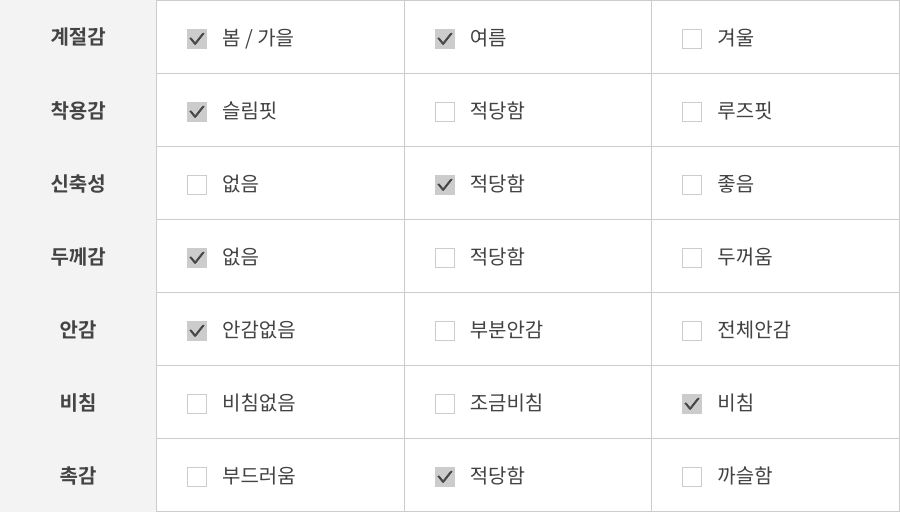Check 적당함 in the 착용감 row
This screenshot has width=900, height=512.
pos(445,112)
